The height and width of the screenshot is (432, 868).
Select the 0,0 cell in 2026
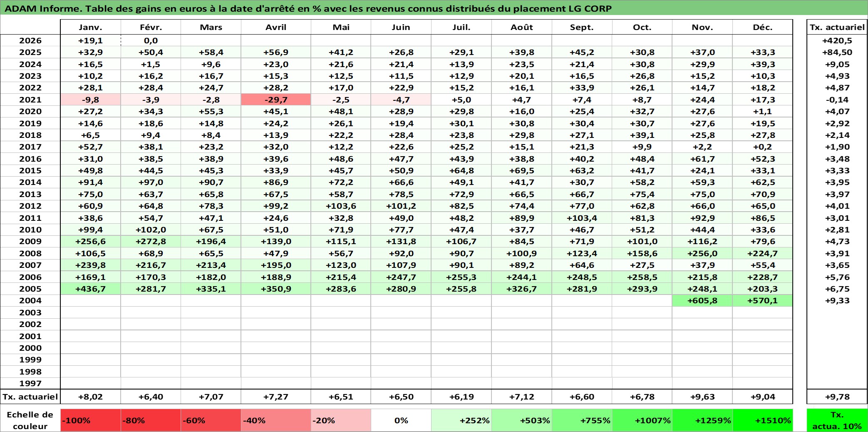(151, 40)
